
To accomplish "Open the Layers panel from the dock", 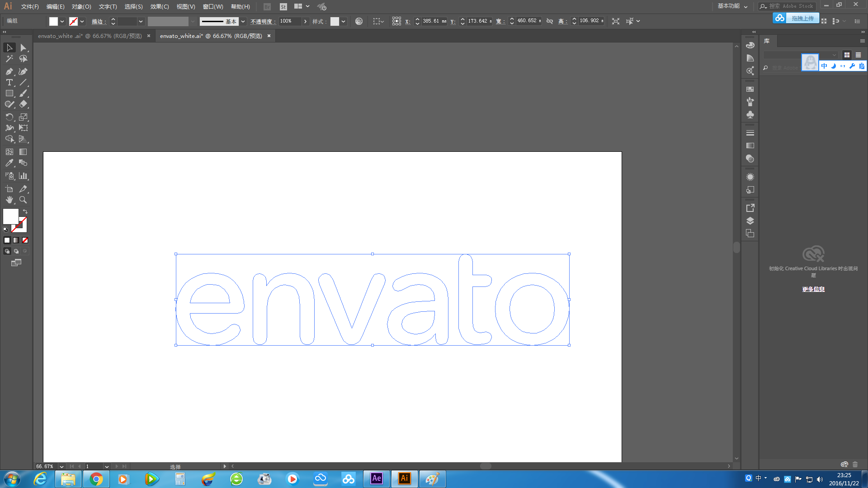I will [750, 221].
